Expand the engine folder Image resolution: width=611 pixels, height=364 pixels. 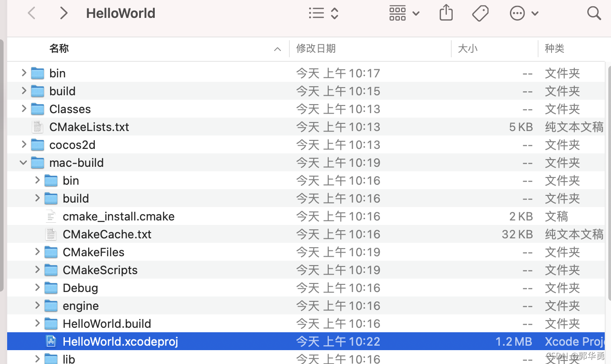click(x=38, y=305)
